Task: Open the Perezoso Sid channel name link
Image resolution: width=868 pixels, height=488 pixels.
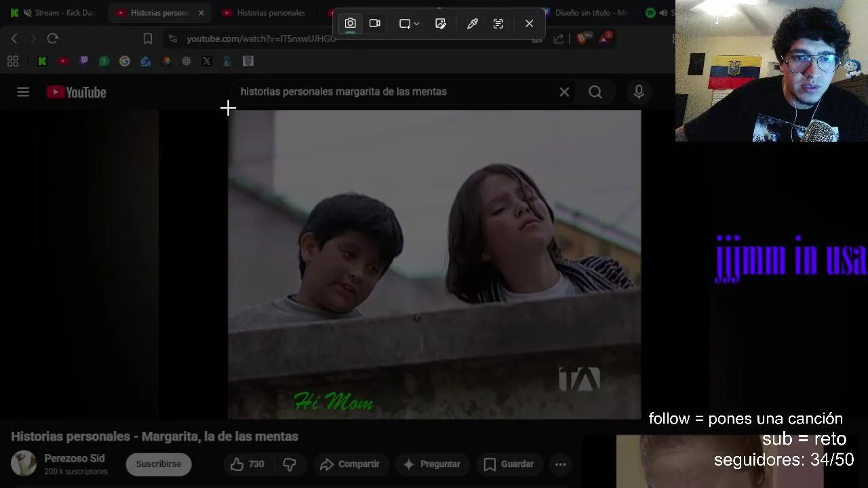Action: [x=75, y=458]
